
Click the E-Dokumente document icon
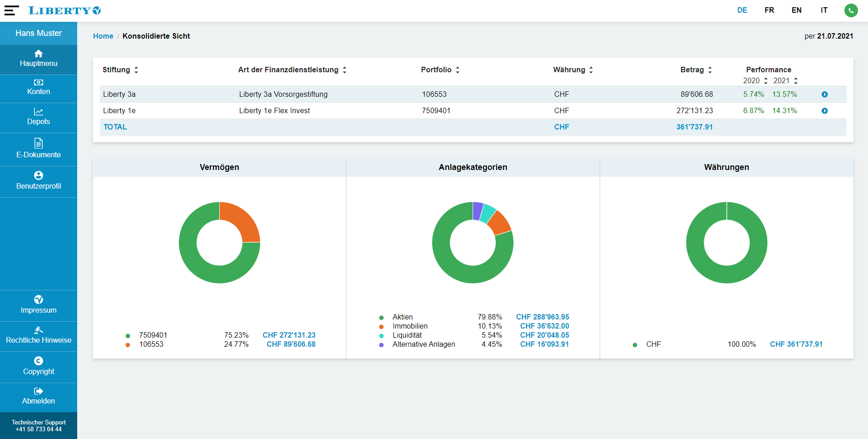39,144
